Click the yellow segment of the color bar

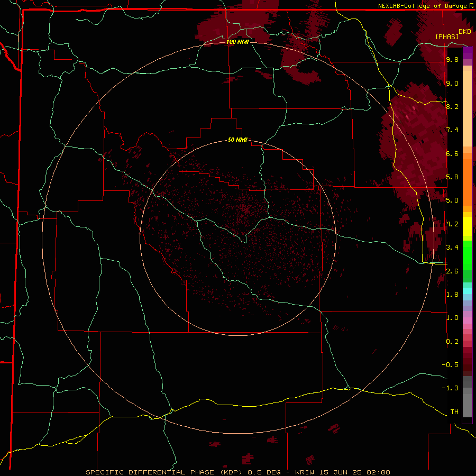click(x=467, y=226)
